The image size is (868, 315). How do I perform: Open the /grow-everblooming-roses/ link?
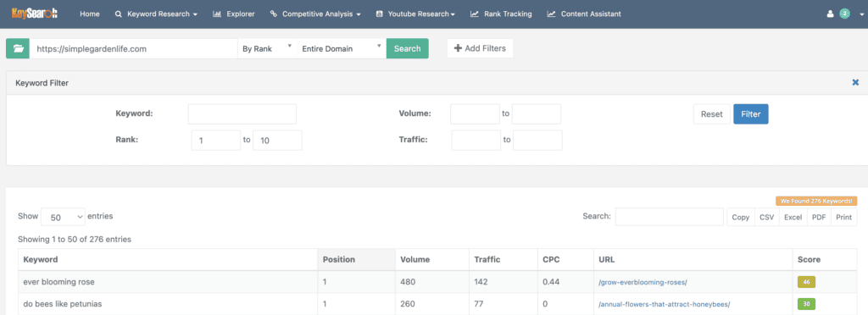643,282
